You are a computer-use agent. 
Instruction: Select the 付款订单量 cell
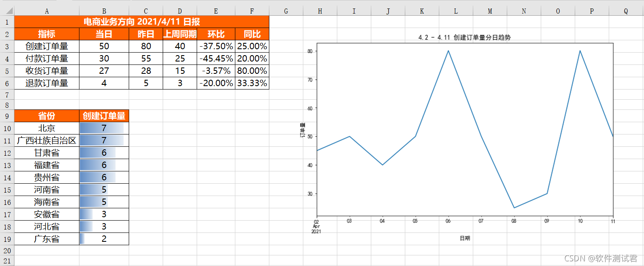[47, 59]
